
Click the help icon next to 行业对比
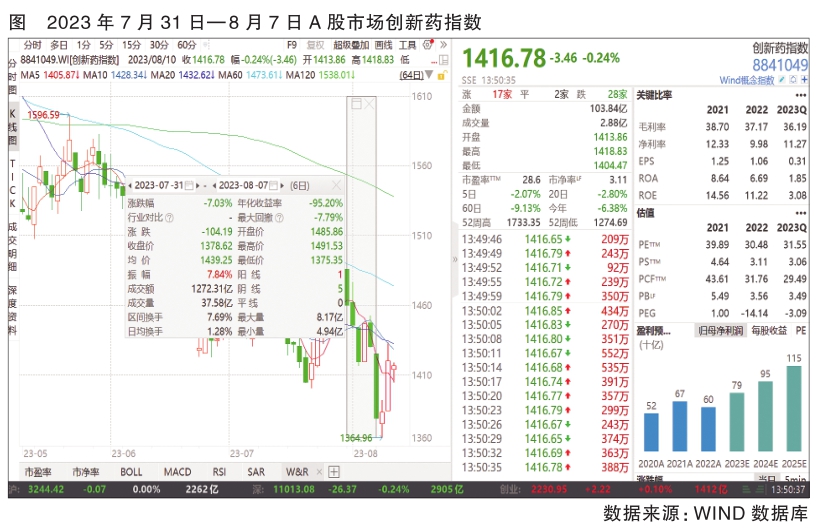coord(169,218)
